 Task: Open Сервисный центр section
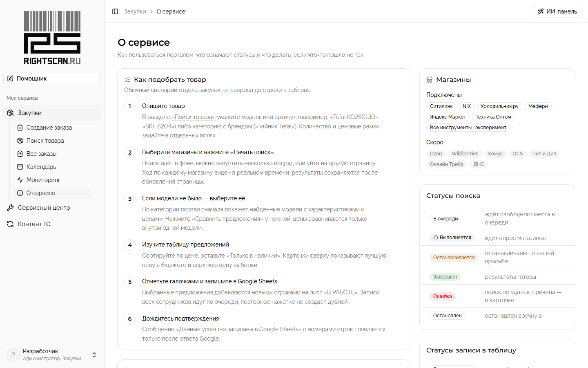pos(52,208)
